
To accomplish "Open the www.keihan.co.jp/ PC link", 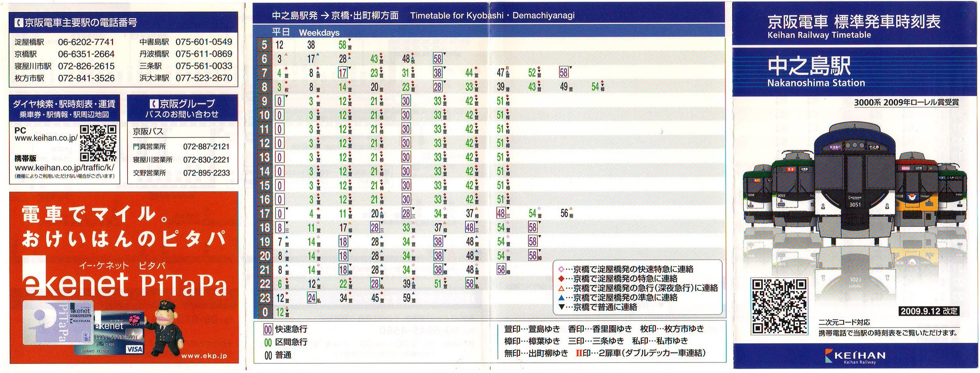I will pos(46,138).
